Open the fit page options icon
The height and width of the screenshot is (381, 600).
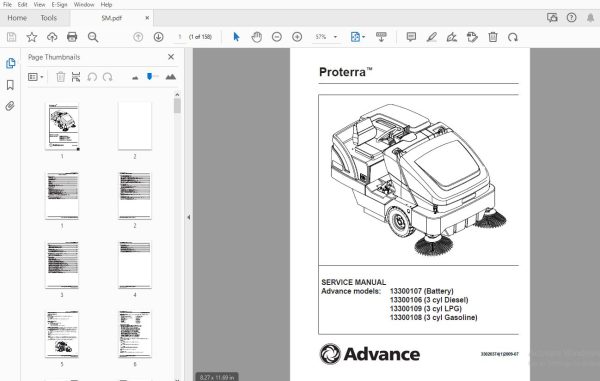click(x=358, y=37)
